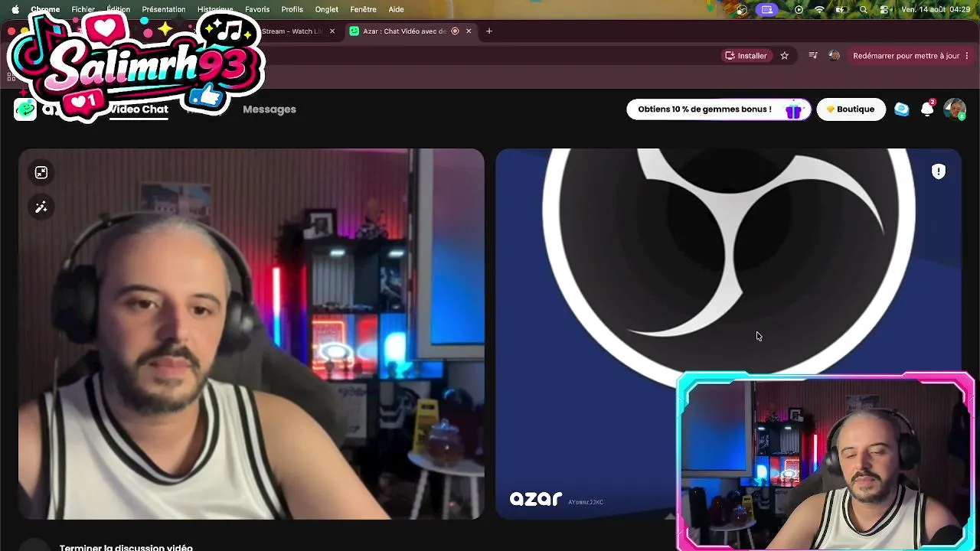The image size is (980, 551).
Task: Open the Présentation menu
Action: click(x=164, y=9)
